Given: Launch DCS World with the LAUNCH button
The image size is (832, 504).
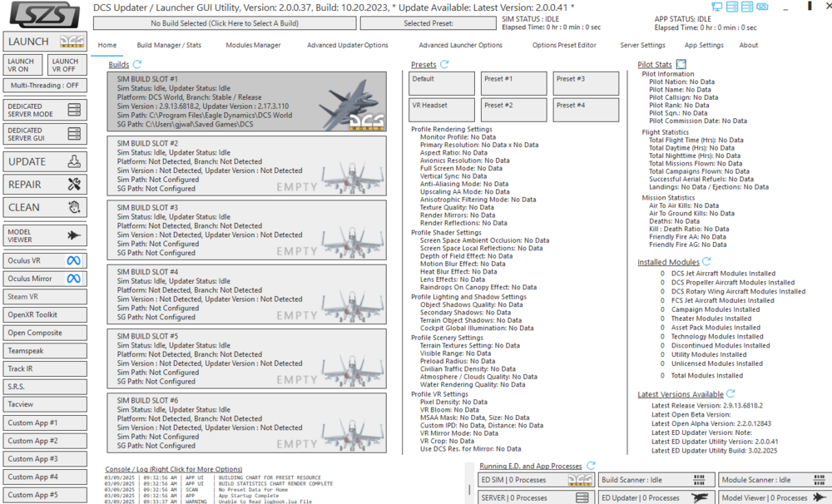Looking at the screenshot, I should click(x=45, y=42).
